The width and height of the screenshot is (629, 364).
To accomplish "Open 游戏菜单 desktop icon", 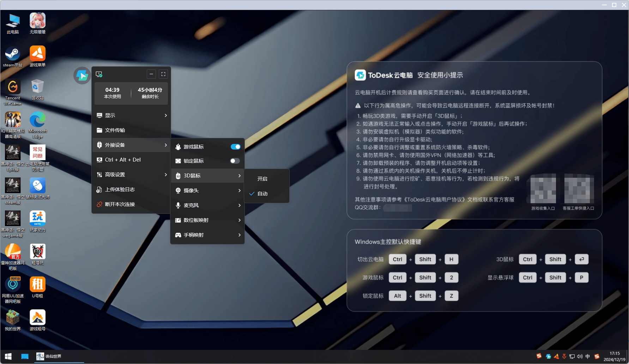I will 37,57.
